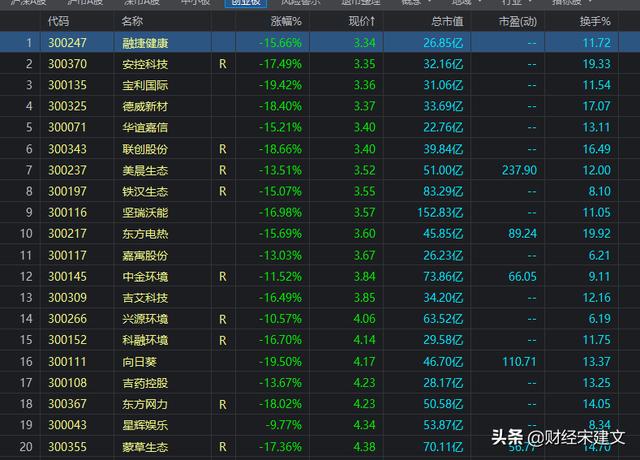Open stock 坚瑞沃能

145,213
